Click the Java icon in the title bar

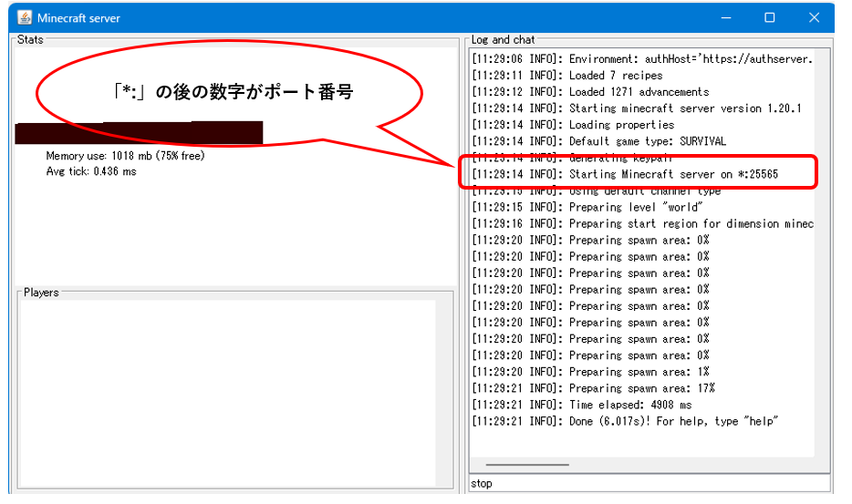[25, 17]
